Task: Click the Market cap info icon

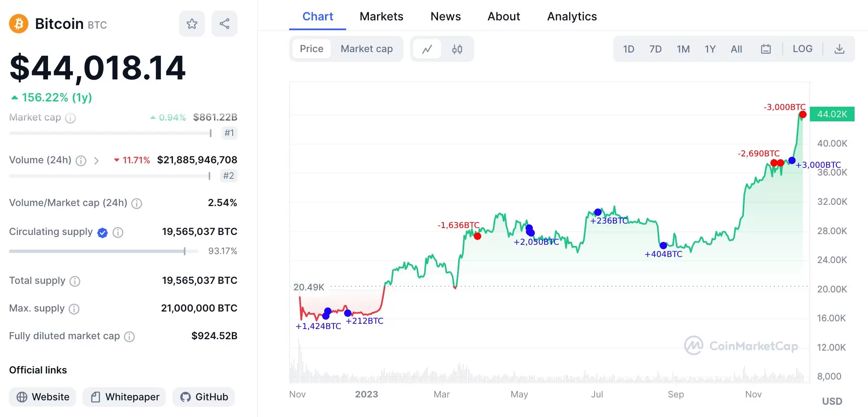Action: [x=70, y=118]
